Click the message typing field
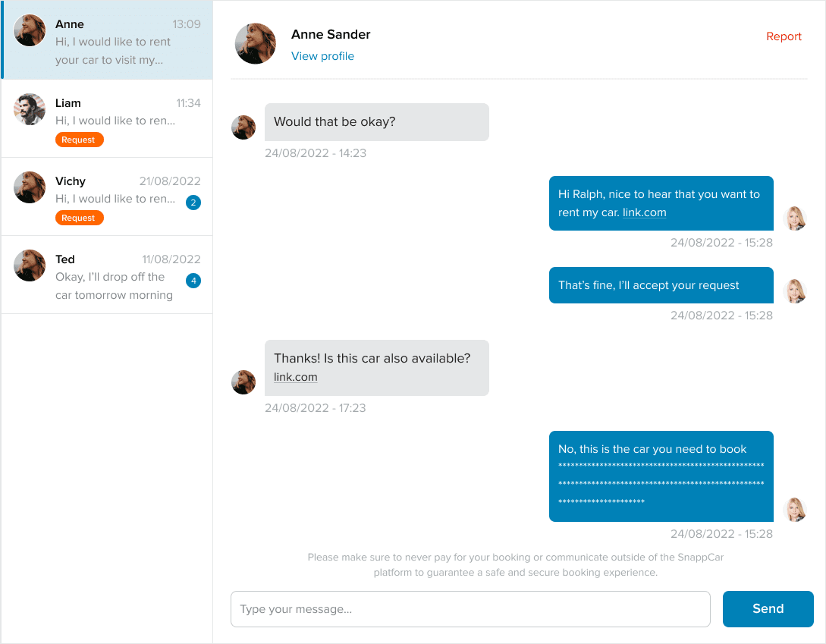826x644 pixels. [x=470, y=608]
